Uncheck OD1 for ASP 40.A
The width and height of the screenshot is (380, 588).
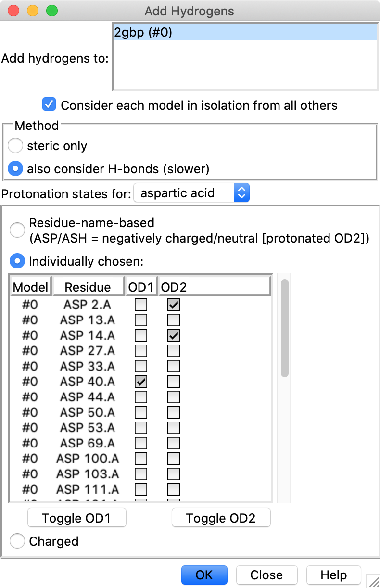(x=141, y=382)
